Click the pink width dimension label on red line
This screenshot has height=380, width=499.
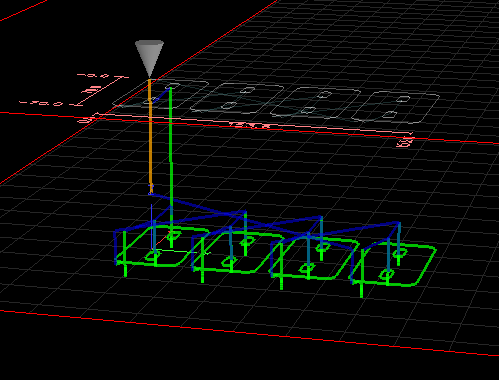pos(251,125)
